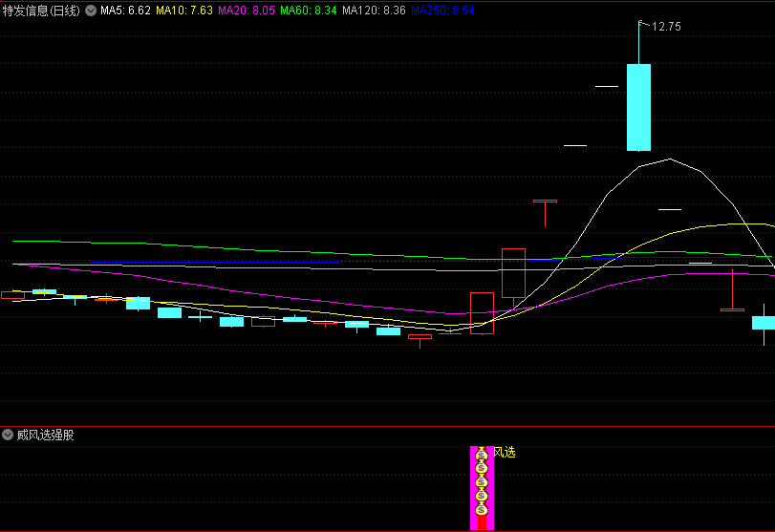Select the MA20: 8.05 label
The image size is (775, 532).
247,11
